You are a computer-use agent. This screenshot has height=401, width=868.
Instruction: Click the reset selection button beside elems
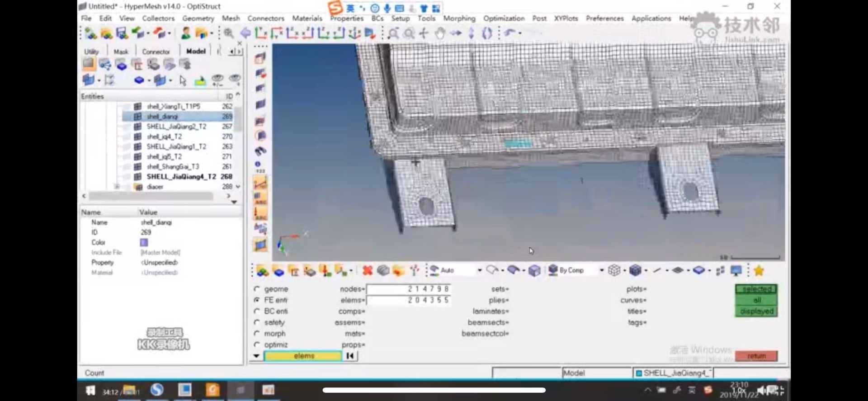(x=350, y=356)
